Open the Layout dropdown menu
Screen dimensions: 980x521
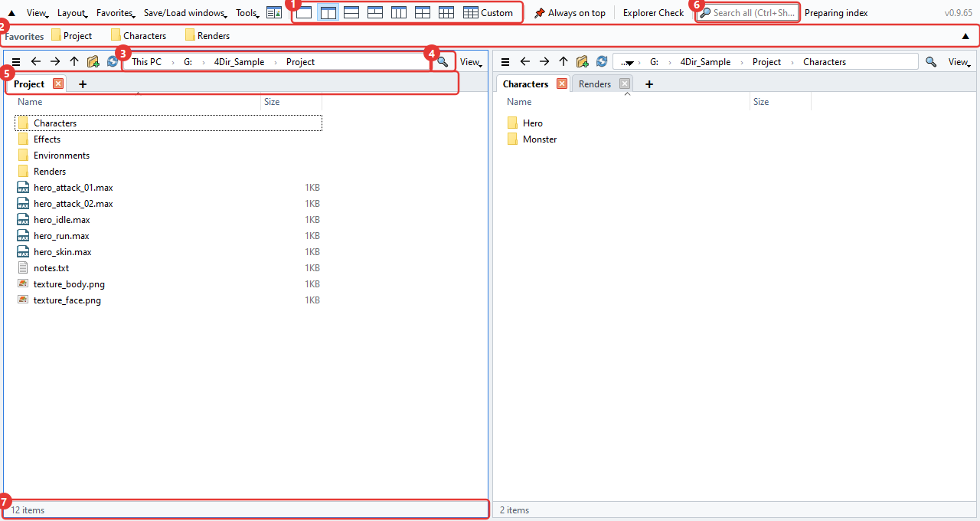pos(73,13)
